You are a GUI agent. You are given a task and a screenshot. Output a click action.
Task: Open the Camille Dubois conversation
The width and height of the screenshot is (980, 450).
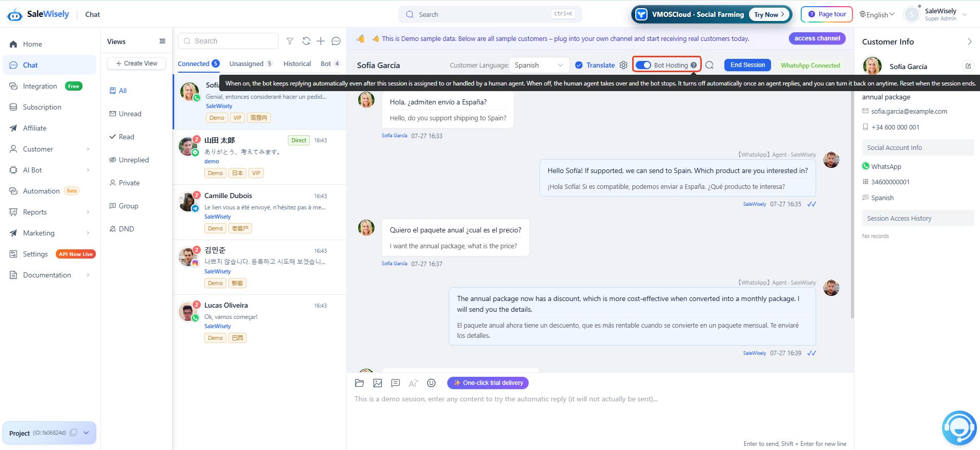click(260, 212)
